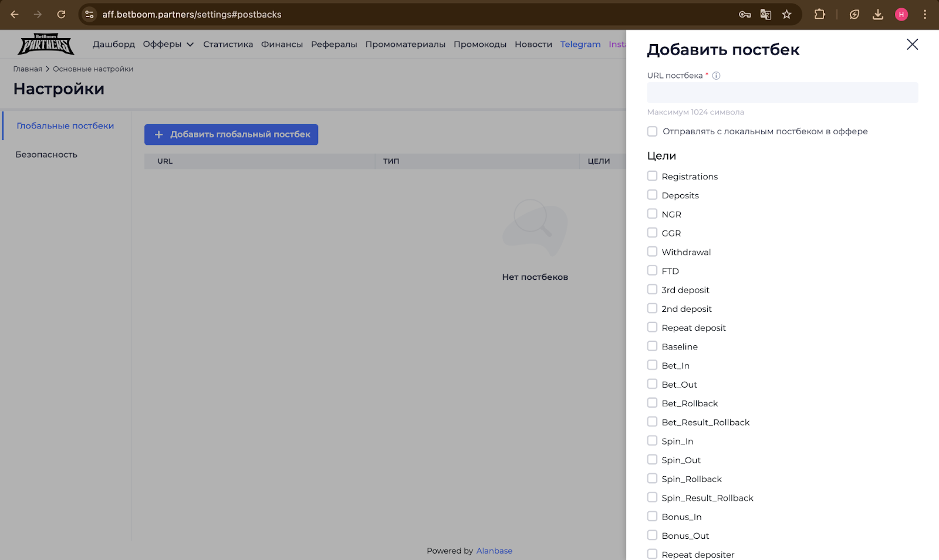This screenshot has height=560, width=939.
Task: Check the Bet_Rollback goal
Action: coord(652,403)
